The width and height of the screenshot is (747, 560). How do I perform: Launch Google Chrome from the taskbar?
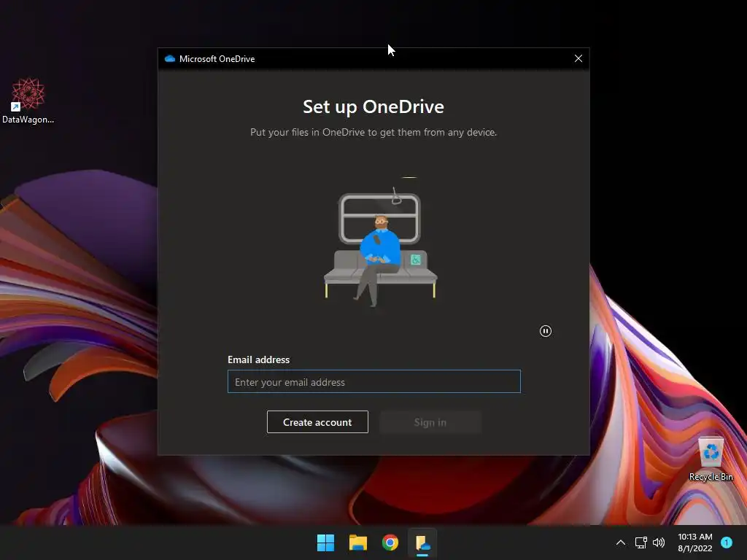tap(390, 542)
